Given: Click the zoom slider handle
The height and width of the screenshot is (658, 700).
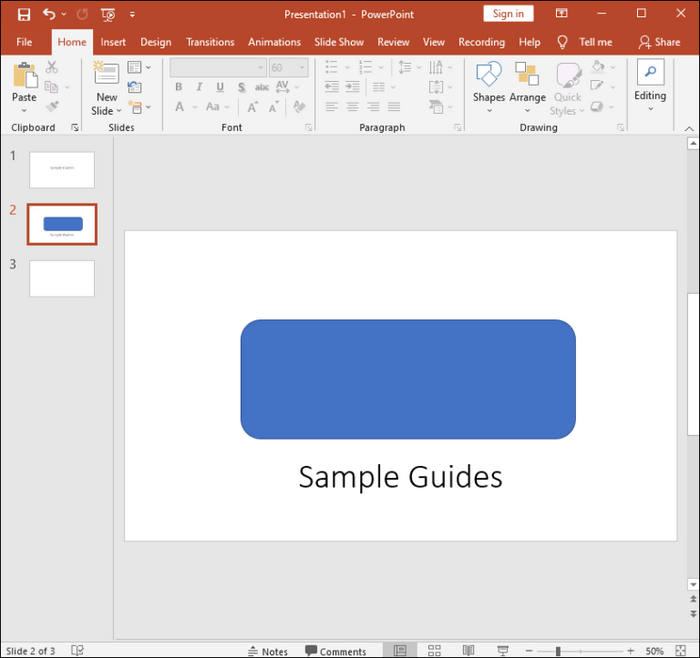Looking at the screenshot, I should point(557,651).
